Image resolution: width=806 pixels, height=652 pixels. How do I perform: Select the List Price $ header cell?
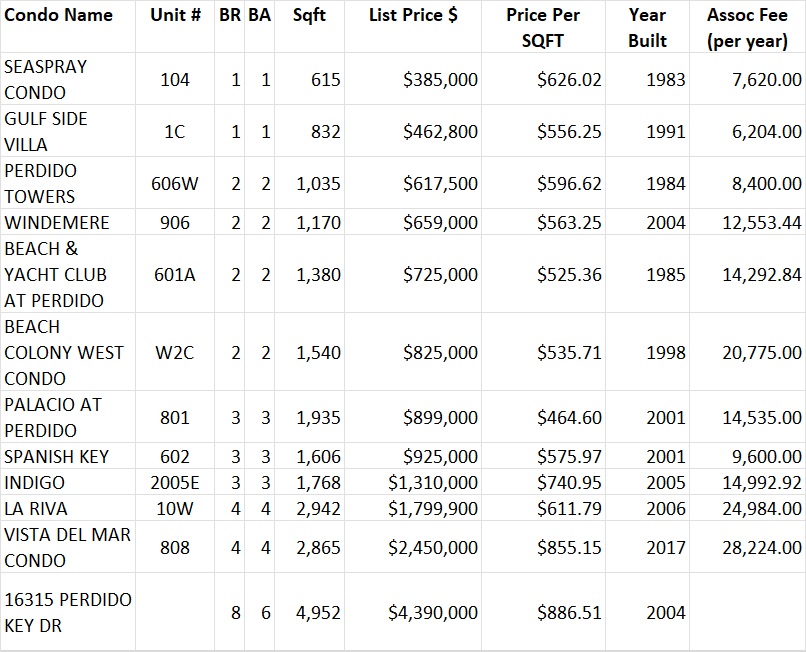(x=413, y=16)
